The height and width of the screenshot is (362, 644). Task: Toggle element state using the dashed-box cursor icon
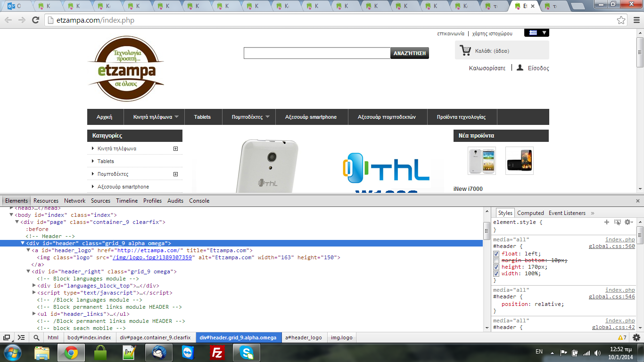coord(618,222)
